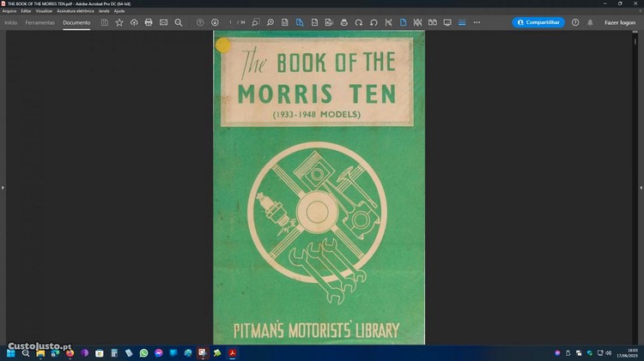Star this document as favorite
This screenshot has height=361, width=644.
119,22
